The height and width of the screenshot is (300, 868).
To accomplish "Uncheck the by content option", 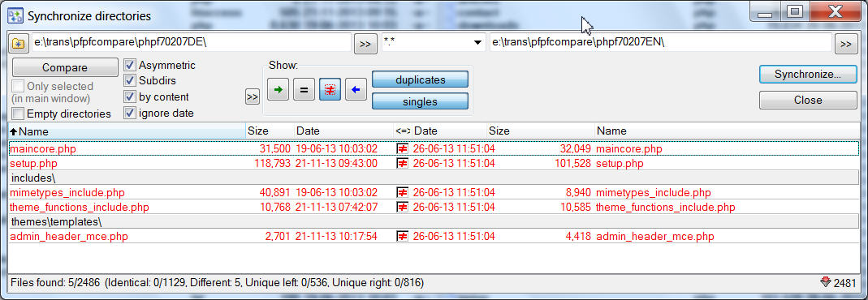I will [130, 96].
